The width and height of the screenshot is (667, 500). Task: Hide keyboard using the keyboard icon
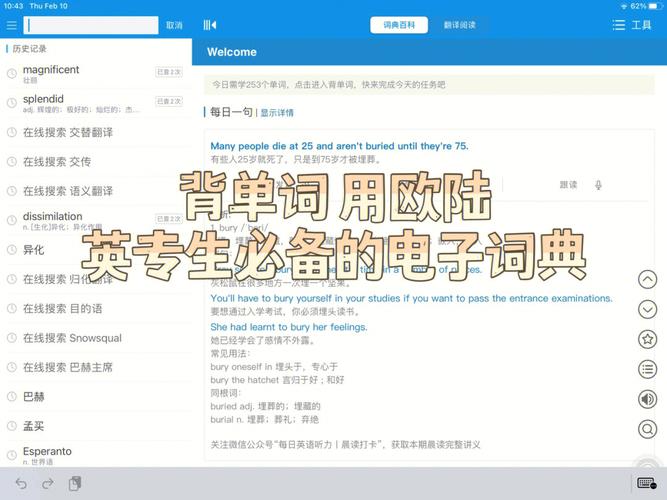(646, 484)
